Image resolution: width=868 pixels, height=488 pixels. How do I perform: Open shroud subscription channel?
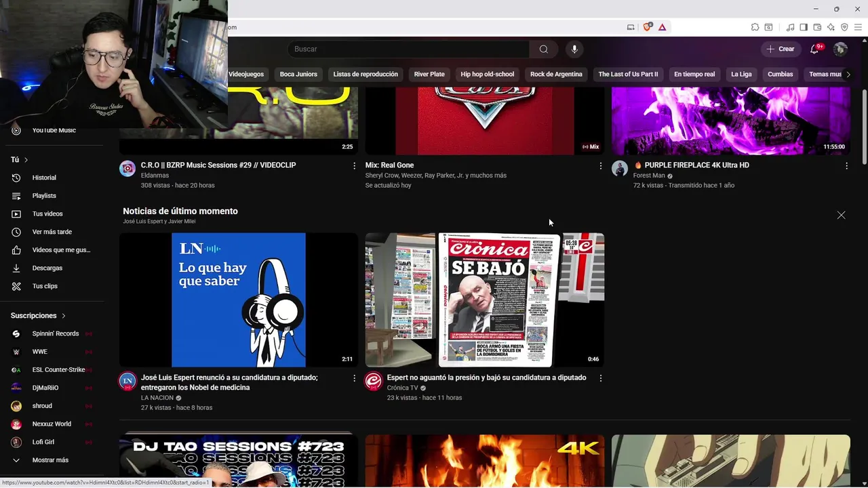tap(52, 406)
